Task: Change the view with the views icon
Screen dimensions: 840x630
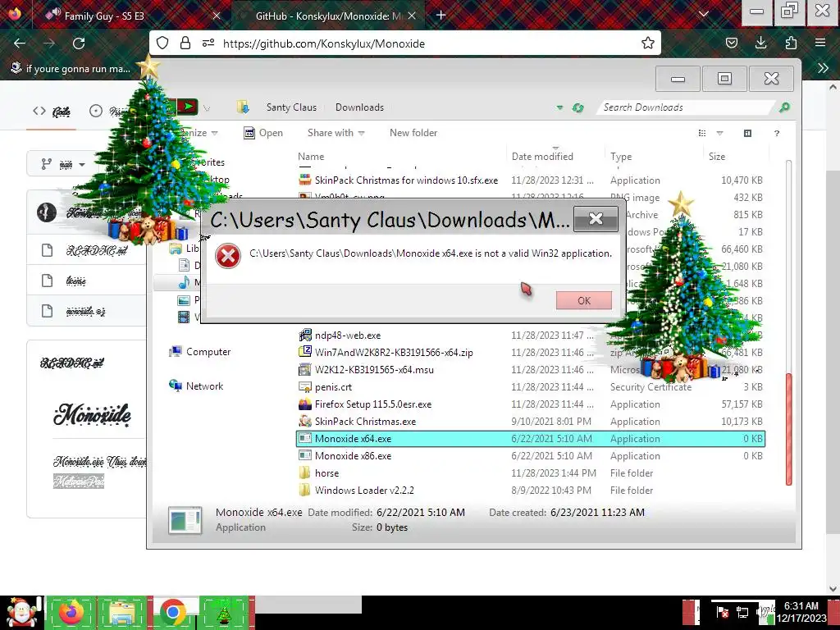Action: point(702,133)
